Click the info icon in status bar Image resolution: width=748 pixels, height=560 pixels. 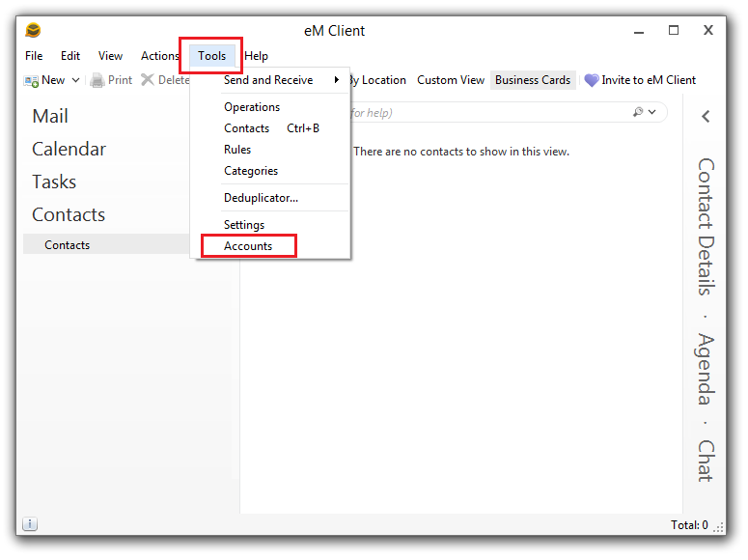click(x=30, y=523)
